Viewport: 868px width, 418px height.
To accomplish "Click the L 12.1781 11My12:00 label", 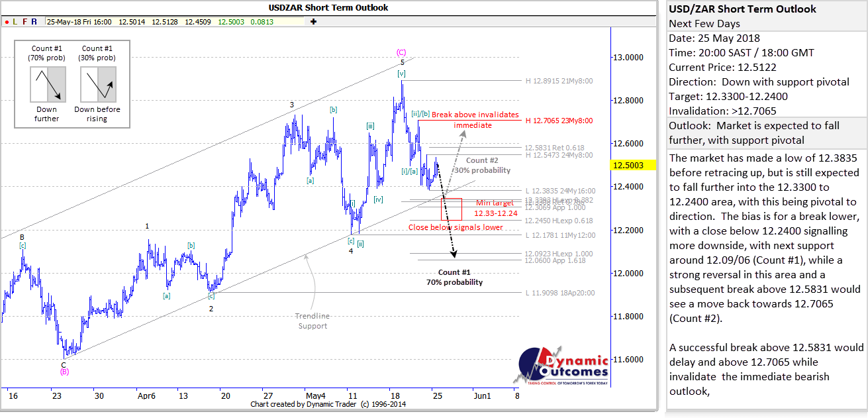I will (x=561, y=235).
